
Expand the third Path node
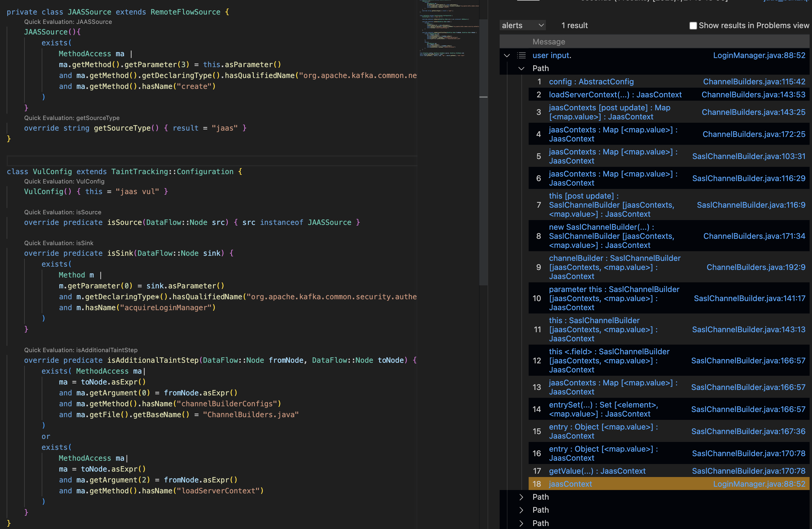coord(521,510)
